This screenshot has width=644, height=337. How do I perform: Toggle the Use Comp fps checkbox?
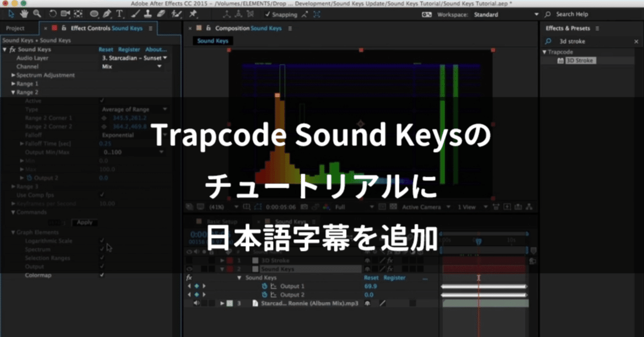point(102,195)
